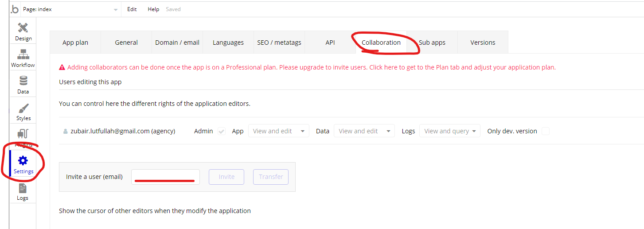Click the Transfer button
Image resolution: width=644 pixels, height=229 pixels.
(271, 177)
